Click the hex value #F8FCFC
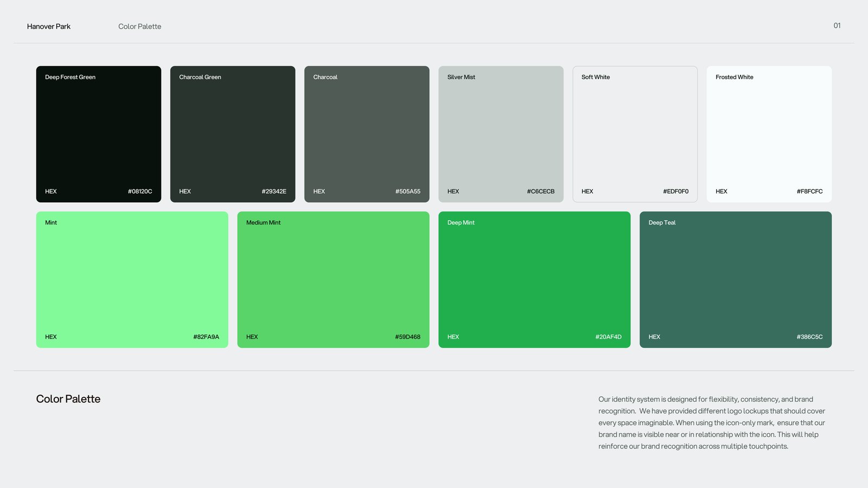This screenshot has height=488, width=868. [810, 191]
